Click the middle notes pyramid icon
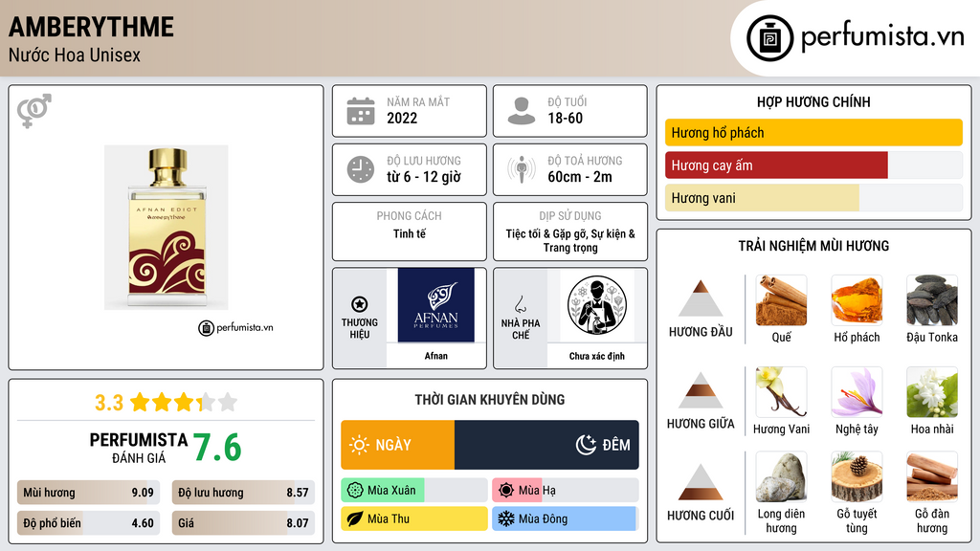Image resolution: width=980 pixels, height=551 pixels. click(x=701, y=390)
